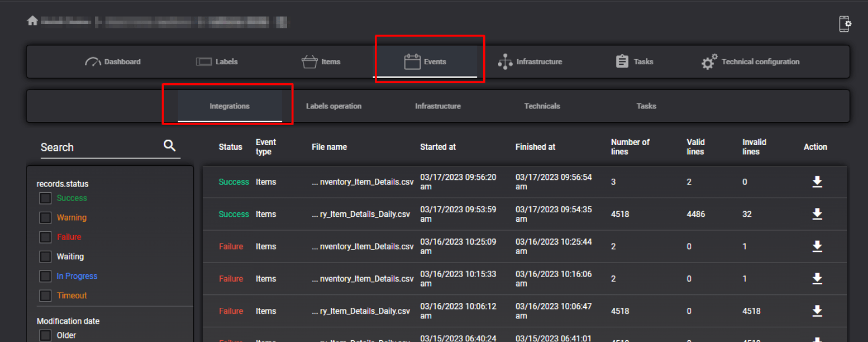Screen dimensions: 868x342
Task: Open device settings icon at top right
Action: click(x=844, y=24)
